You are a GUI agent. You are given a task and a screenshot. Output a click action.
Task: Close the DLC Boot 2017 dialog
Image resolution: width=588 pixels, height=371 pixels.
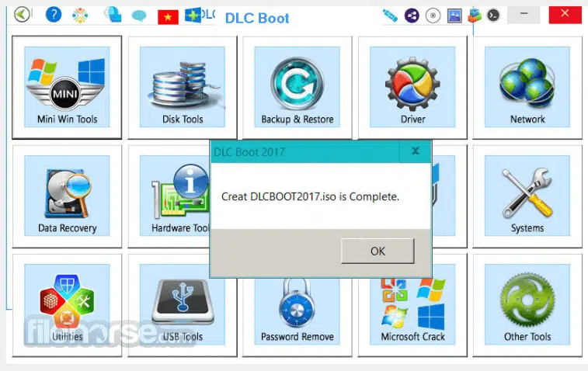click(x=415, y=151)
